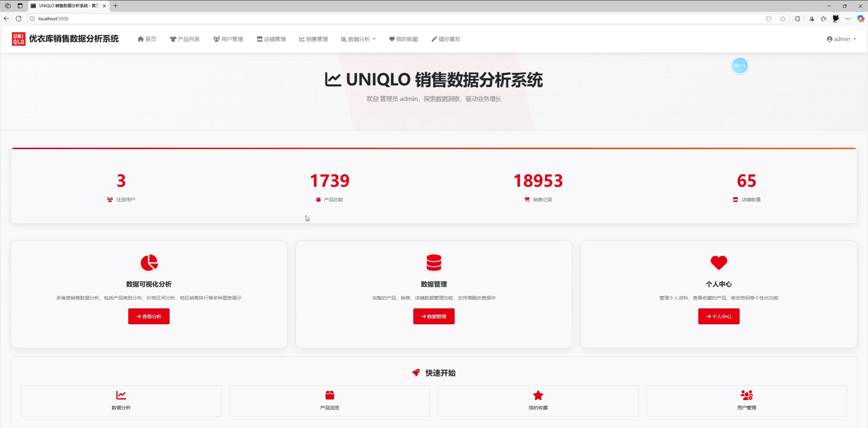Click the 快速开始 section heading
868x428 pixels.
440,373
